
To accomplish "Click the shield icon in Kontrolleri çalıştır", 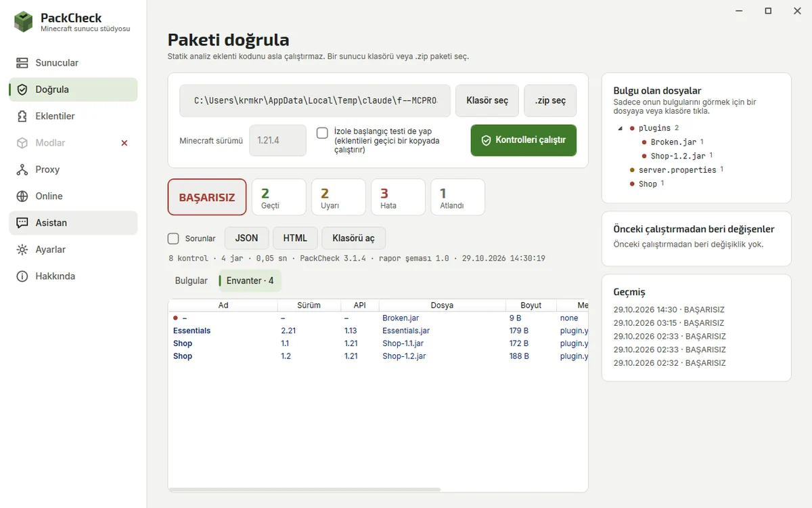I will (x=486, y=140).
